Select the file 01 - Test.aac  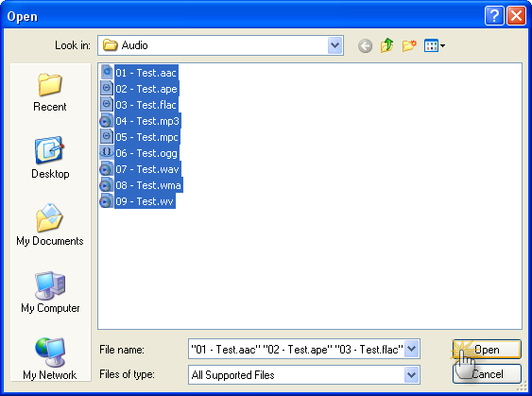139,73
